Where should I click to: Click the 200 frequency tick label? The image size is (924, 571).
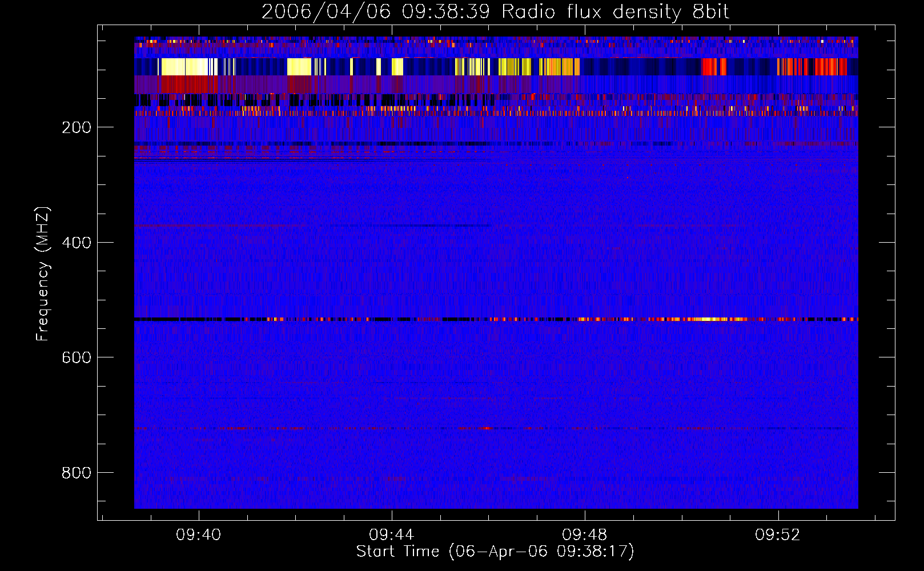point(77,127)
